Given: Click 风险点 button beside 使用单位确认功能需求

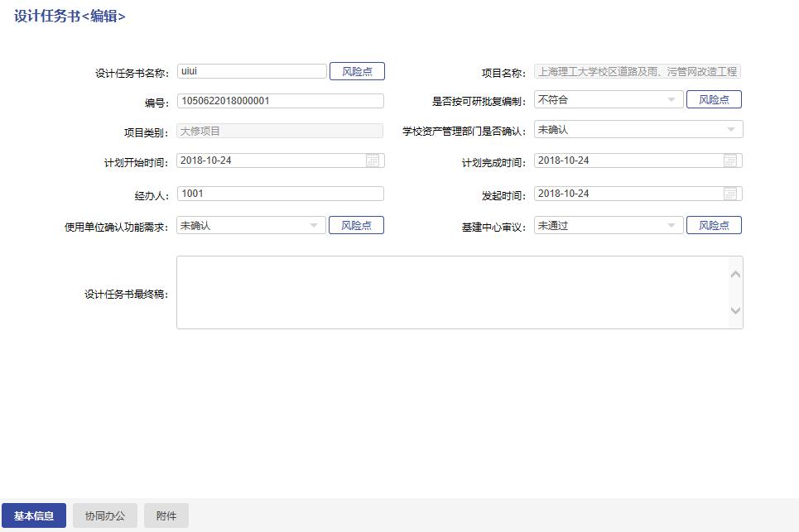Looking at the screenshot, I should click(x=356, y=225).
